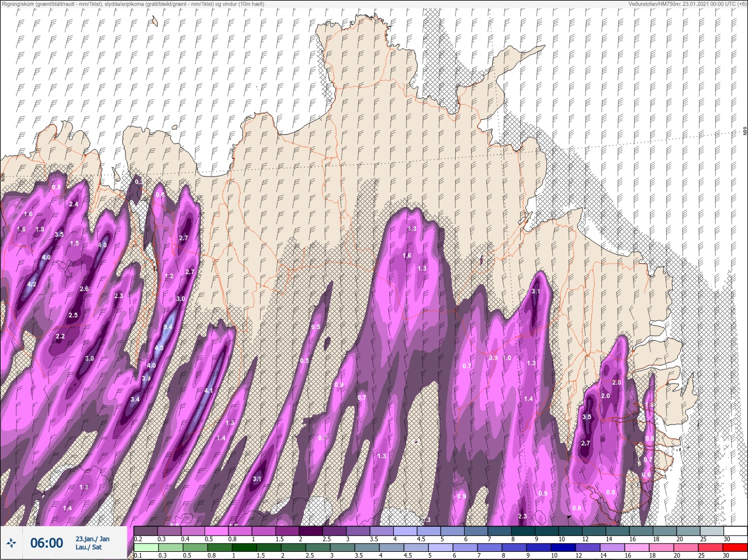Click the wind-rose logo icon beside the time
This screenshot has height=560, width=748.
pyautogui.click(x=11, y=543)
